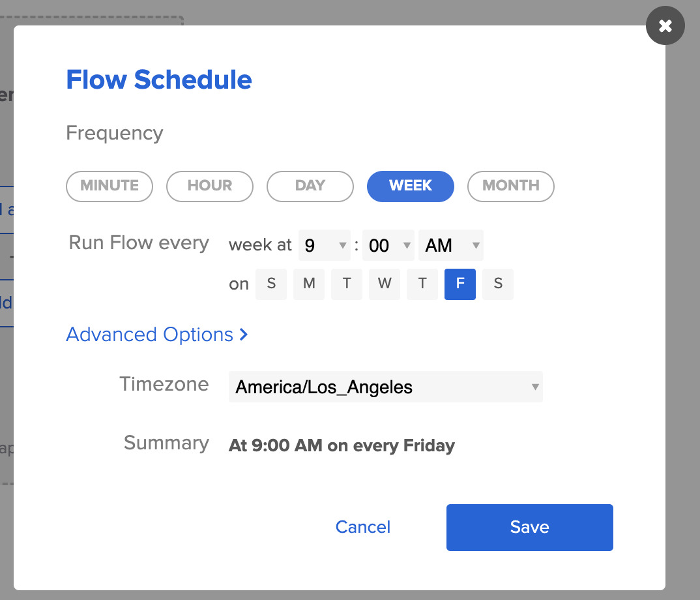Toggle Monday day button
The height and width of the screenshot is (600, 700).
tap(309, 284)
